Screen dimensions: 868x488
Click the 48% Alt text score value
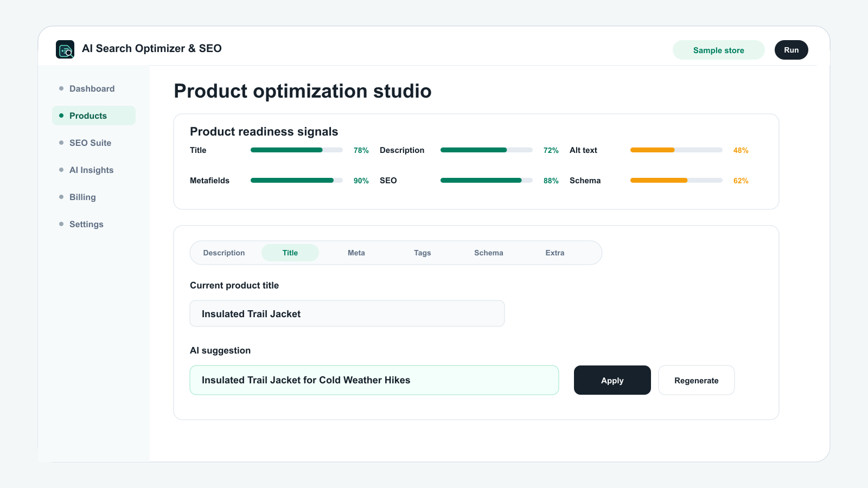coord(741,150)
